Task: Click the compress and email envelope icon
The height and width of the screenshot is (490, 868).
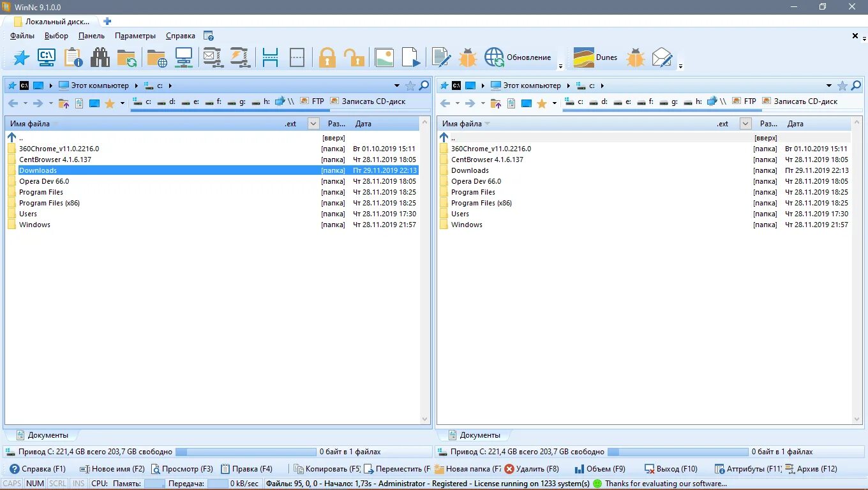Action: pyautogui.click(x=213, y=57)
